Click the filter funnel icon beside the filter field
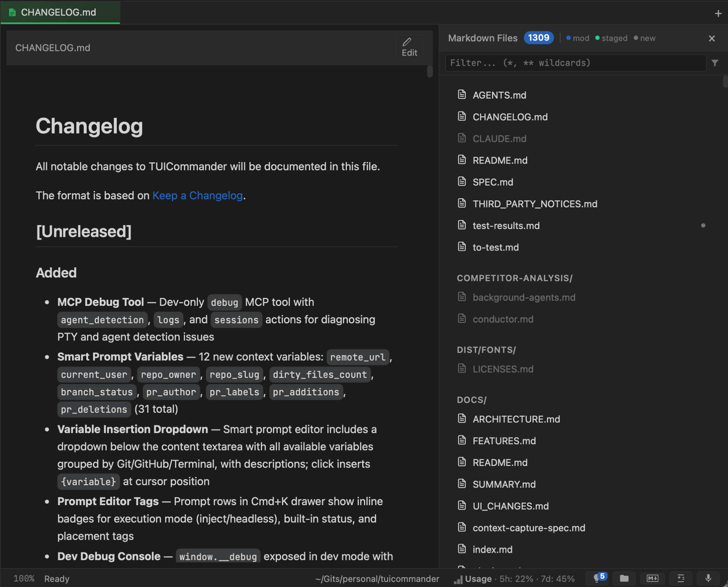This screenshot has height=587, width=728. tap(716, 63)
